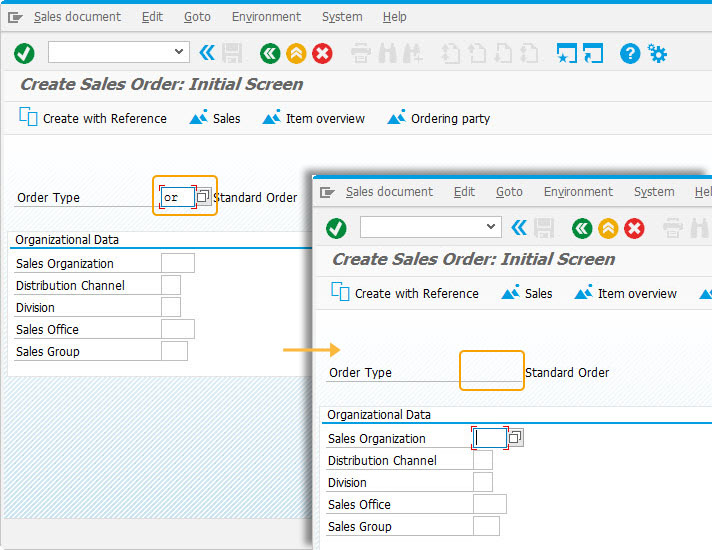Click Ordering party button

click(439, 118)
